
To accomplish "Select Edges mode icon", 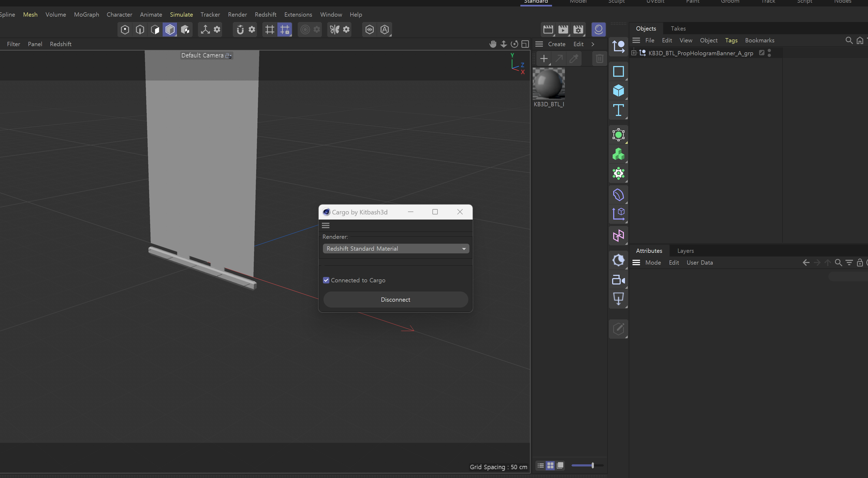I will coord(140,30).
